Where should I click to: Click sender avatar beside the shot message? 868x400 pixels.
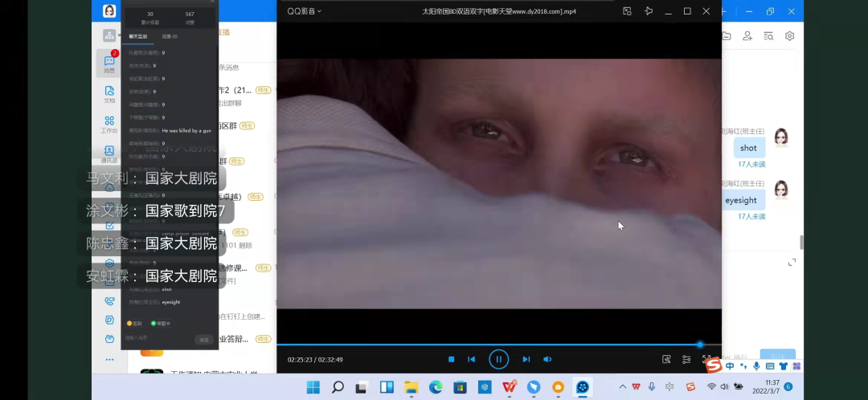[x=781, y=138]
